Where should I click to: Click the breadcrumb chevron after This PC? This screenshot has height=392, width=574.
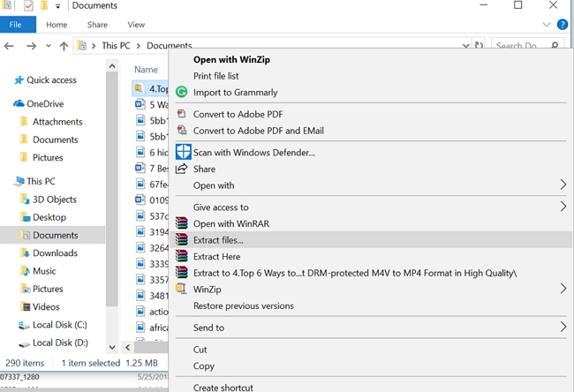tap(139, 46)
